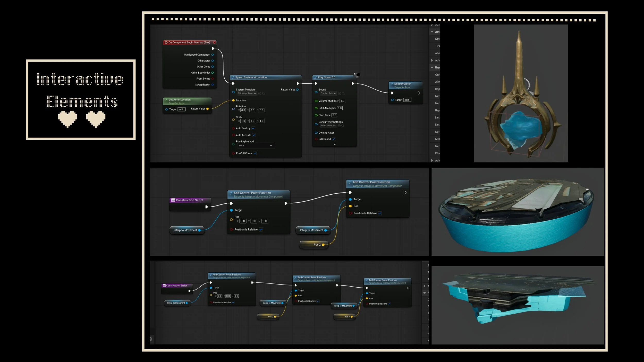Click the Pos 2 variable output pin
Viewport: 644px width, 362px height.
(x=323, y=245)
